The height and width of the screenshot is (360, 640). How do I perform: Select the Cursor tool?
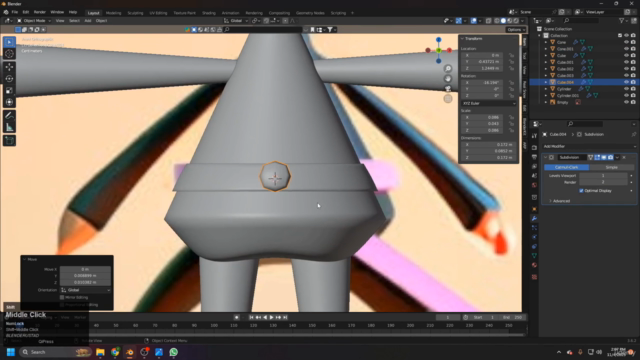point(9,54)
